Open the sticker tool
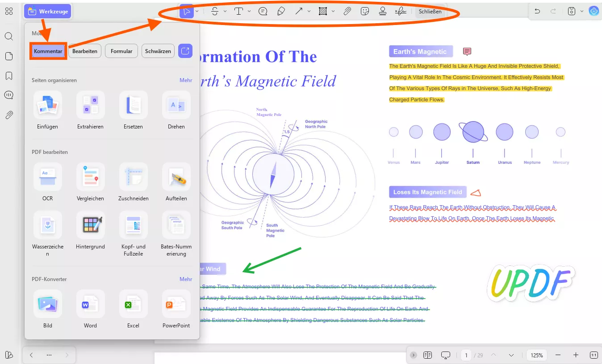Screen dimensions: 602x364 click(365, 11)
